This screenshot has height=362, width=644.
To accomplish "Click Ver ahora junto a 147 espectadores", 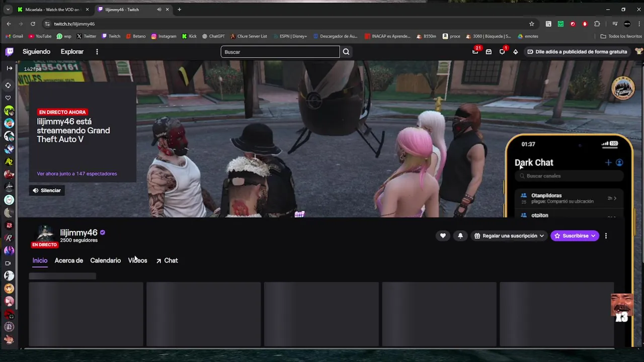I will tap(76, 173).
